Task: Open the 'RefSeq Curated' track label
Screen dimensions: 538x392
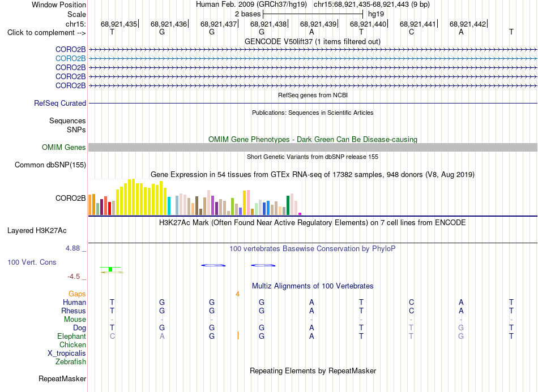Action: tap(59, 103)
